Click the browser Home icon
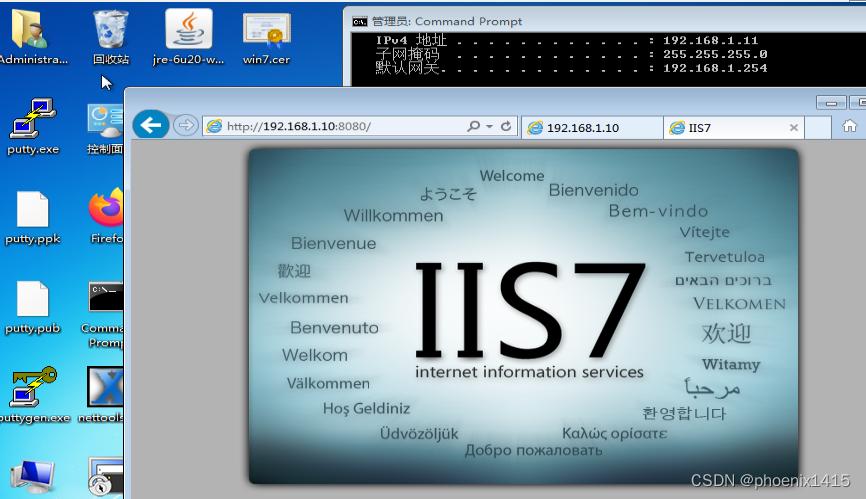Screen dimensions: 866x499 pos(849,126)
